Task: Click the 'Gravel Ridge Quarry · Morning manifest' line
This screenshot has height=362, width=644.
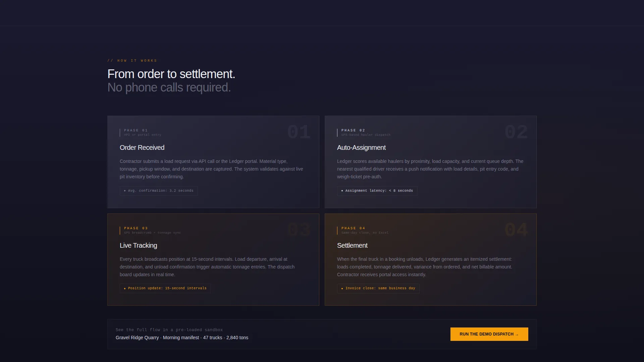Action: pos(182,338)
